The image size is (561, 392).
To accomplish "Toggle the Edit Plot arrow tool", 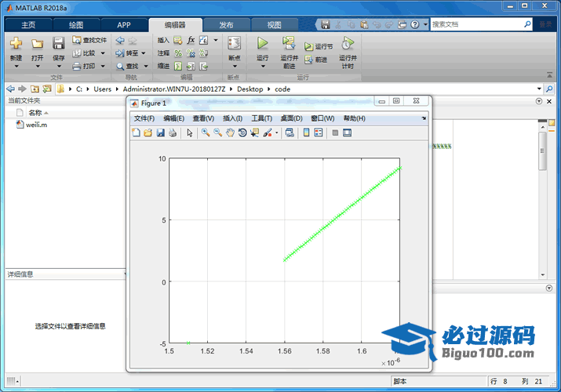I will pos(190,133).
